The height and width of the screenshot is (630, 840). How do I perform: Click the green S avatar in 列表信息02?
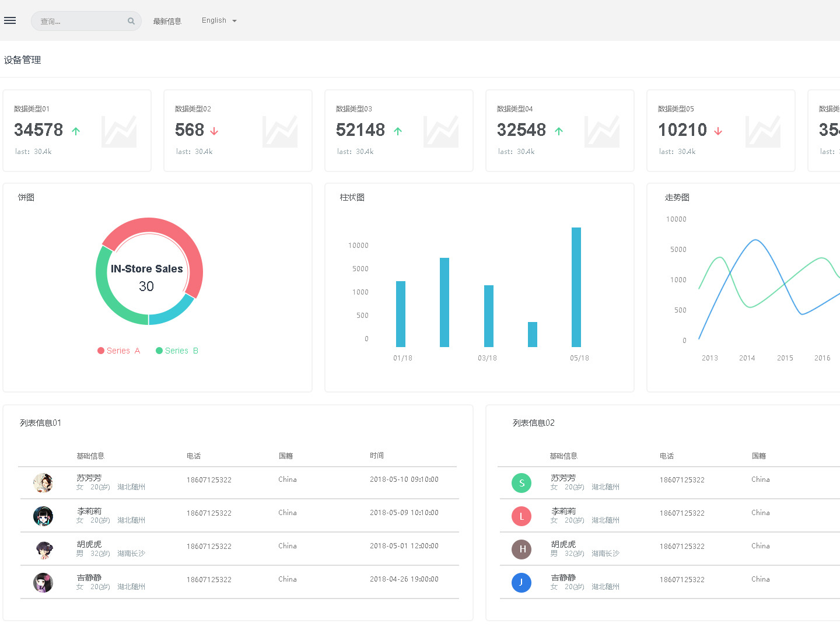(521, 483)
